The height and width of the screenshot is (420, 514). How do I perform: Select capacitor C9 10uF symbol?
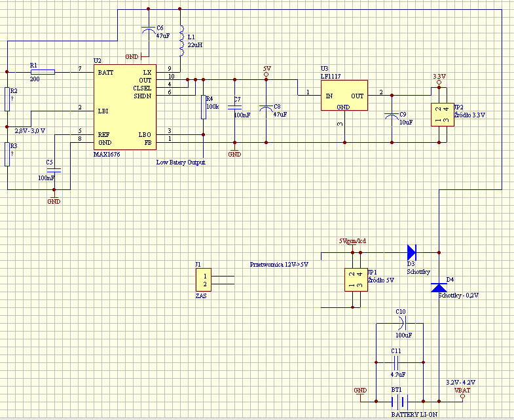pos(392,116)
